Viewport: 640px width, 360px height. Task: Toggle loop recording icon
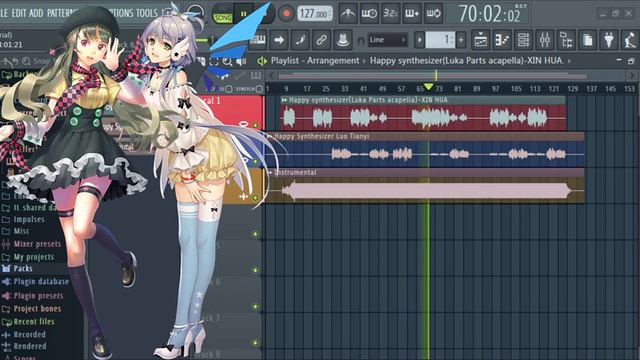(433, 13)
